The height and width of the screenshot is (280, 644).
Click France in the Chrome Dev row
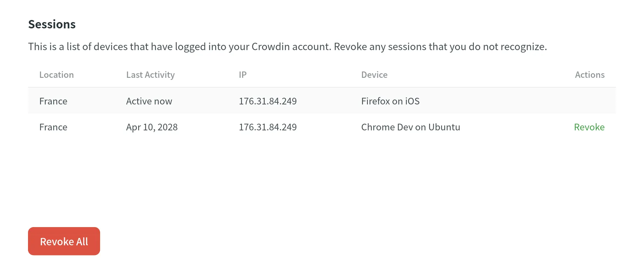pyautogui.click(x=53, y=127)
